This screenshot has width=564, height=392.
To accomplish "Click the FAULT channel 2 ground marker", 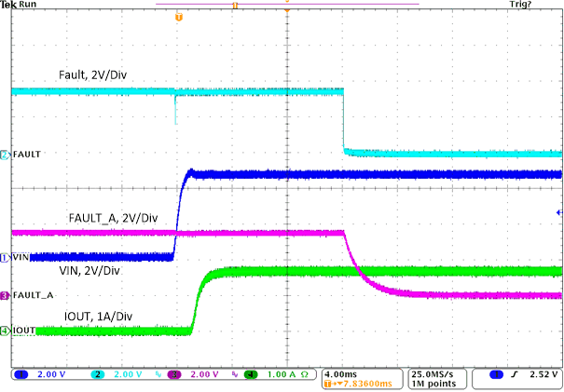I will (x=5, y=154).
